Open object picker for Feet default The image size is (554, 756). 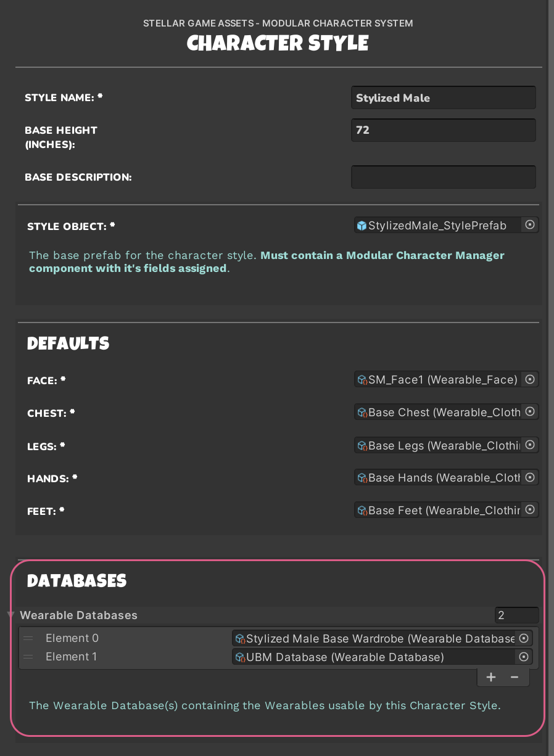[x=529, y=510]
